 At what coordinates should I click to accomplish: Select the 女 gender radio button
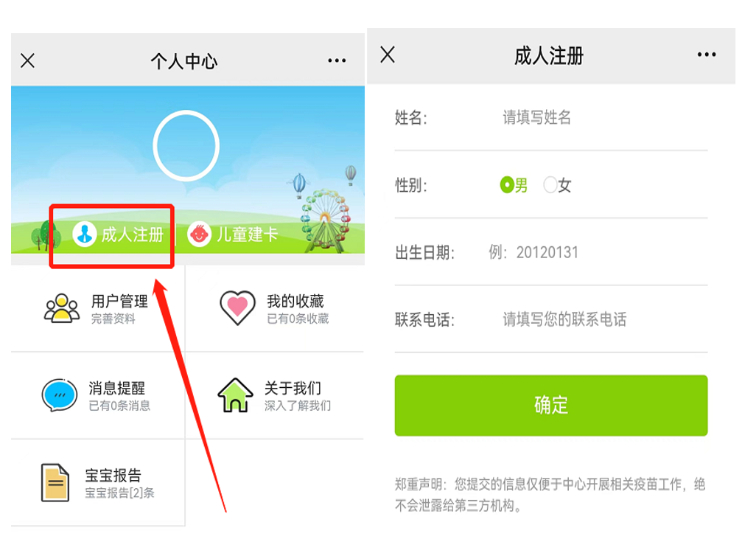coord(550,185)
